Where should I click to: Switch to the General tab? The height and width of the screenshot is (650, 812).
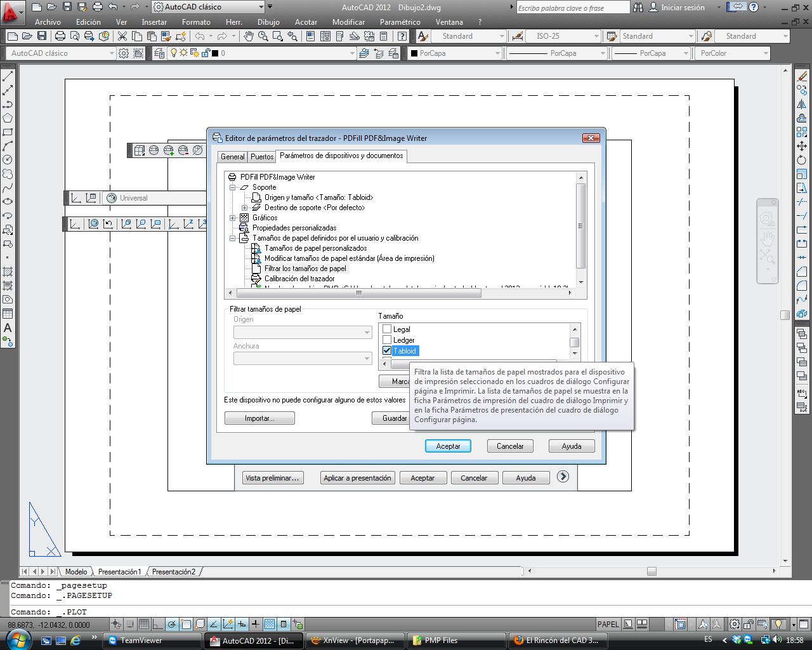pos(232,157)
